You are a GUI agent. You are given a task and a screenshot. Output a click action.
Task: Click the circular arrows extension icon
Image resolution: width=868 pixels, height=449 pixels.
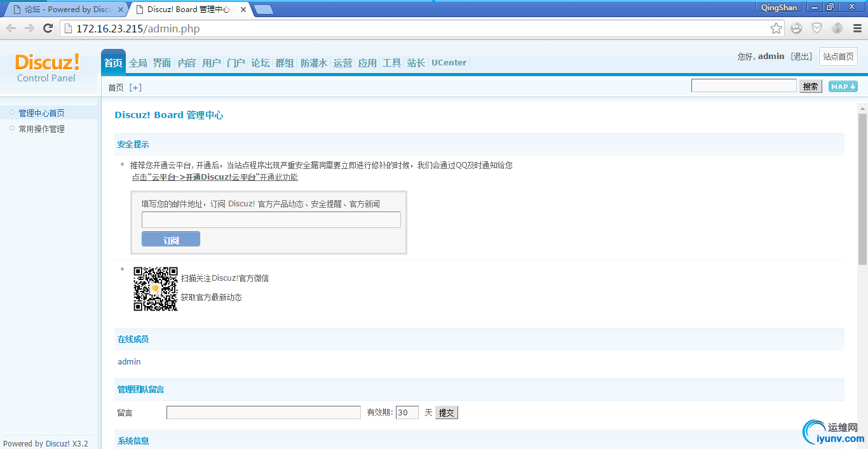[796, 28]
